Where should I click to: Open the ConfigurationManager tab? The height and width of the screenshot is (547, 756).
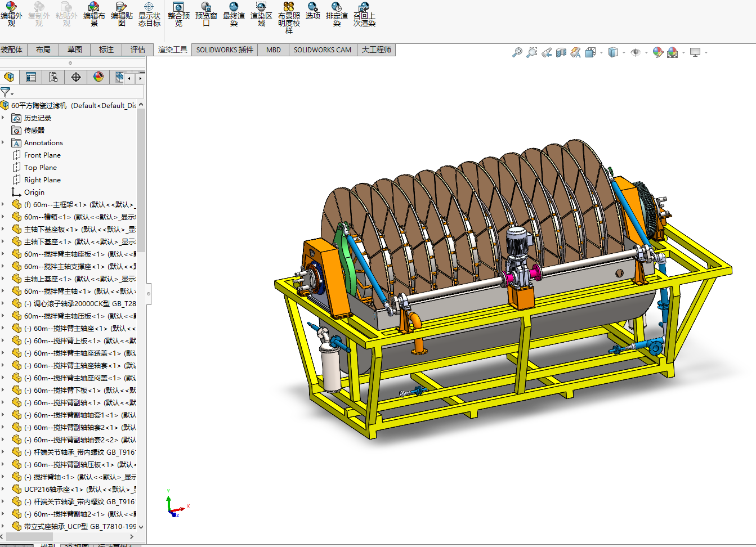point(53,77)
